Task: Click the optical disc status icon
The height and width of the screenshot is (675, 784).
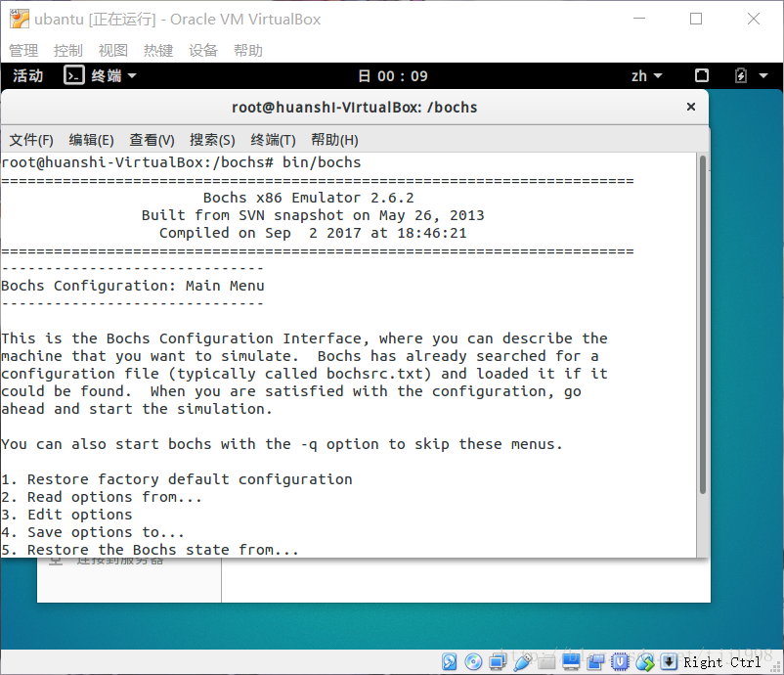Action: pyautogui.click(x=473, y=661)
